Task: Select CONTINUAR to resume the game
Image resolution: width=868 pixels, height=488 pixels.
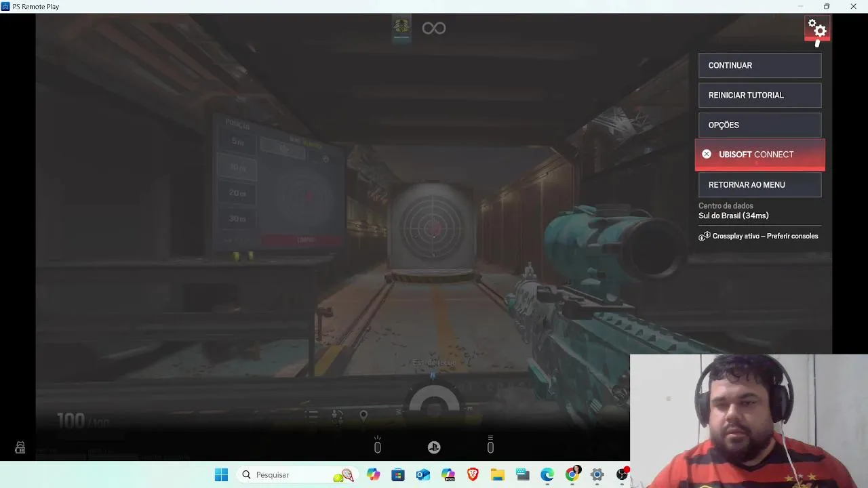Action: pos(759,66)
